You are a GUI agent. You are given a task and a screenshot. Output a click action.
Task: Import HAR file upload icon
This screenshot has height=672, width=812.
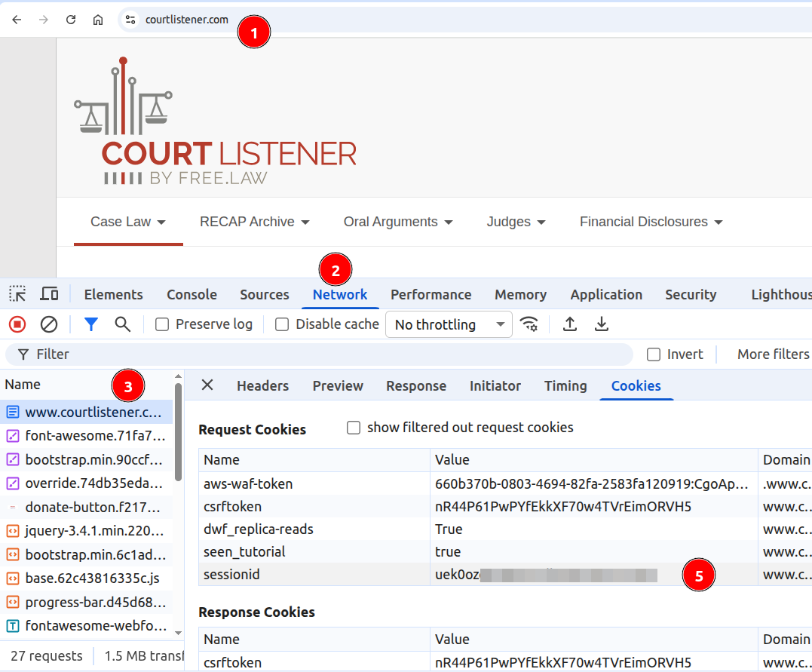pyautogui.click(x=570, y=324)
